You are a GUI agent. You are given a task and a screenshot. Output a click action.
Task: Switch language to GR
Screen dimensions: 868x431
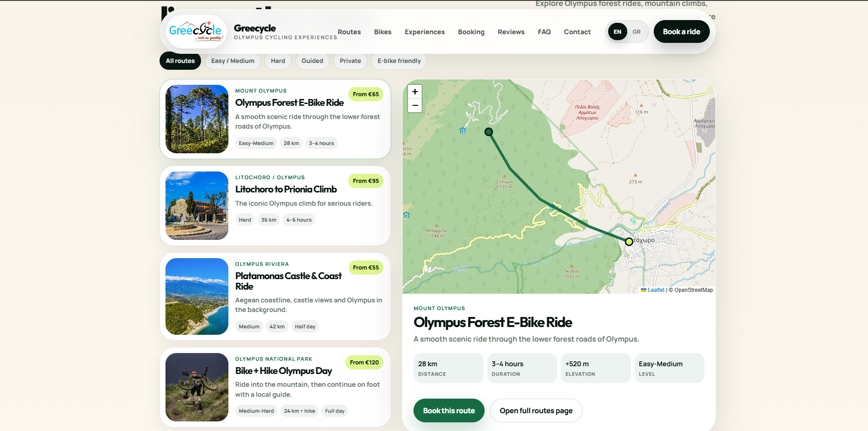coord(636,32)
